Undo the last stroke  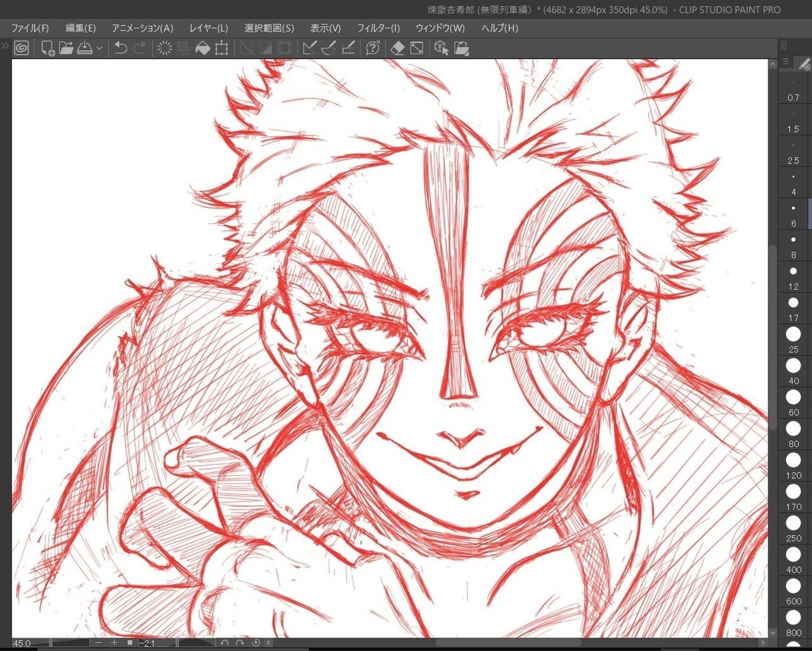(121, 48)
